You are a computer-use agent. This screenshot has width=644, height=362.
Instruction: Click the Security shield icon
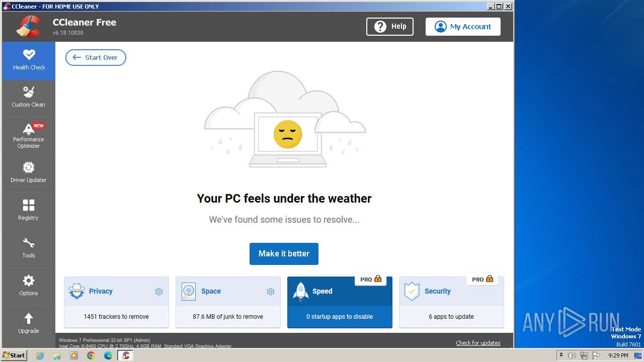pos(412,292)
